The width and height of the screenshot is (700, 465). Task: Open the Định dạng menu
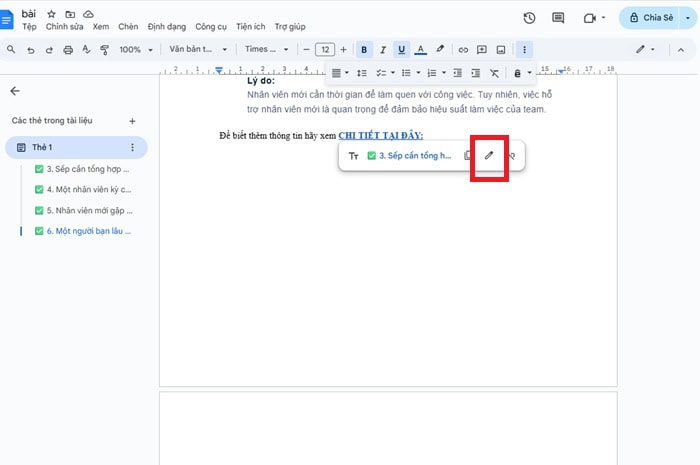(x=167, y=27)
